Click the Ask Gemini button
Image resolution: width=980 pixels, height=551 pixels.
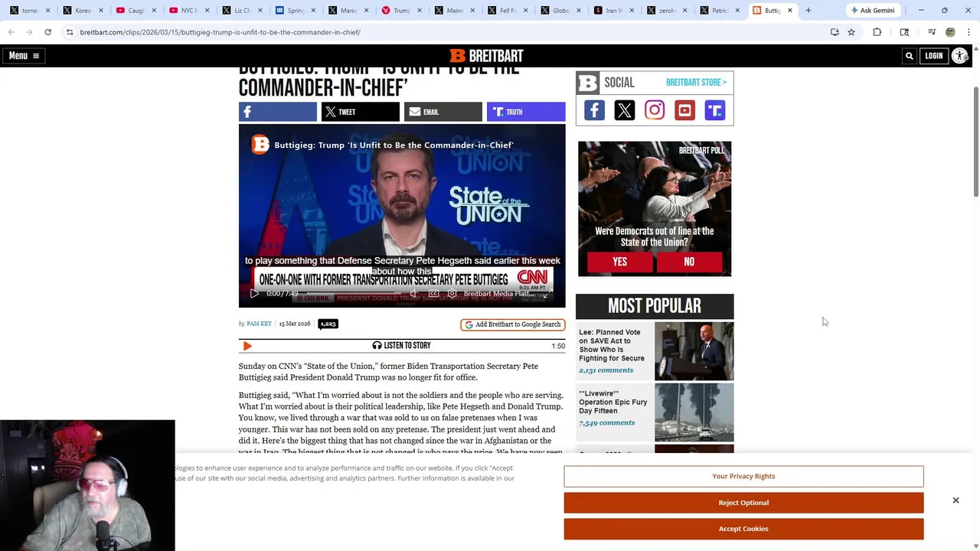(872, 11)
